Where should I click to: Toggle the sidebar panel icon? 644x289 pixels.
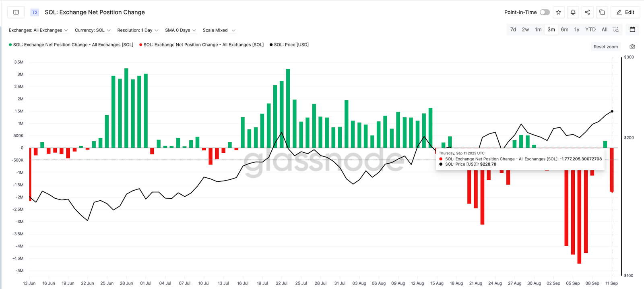pyautogui.click(x=16, y=12)
